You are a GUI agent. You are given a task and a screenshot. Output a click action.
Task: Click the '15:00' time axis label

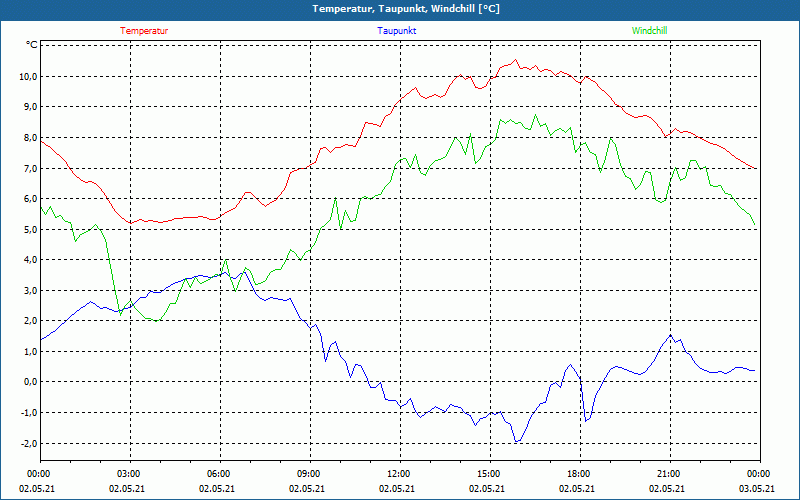point(487,474)
